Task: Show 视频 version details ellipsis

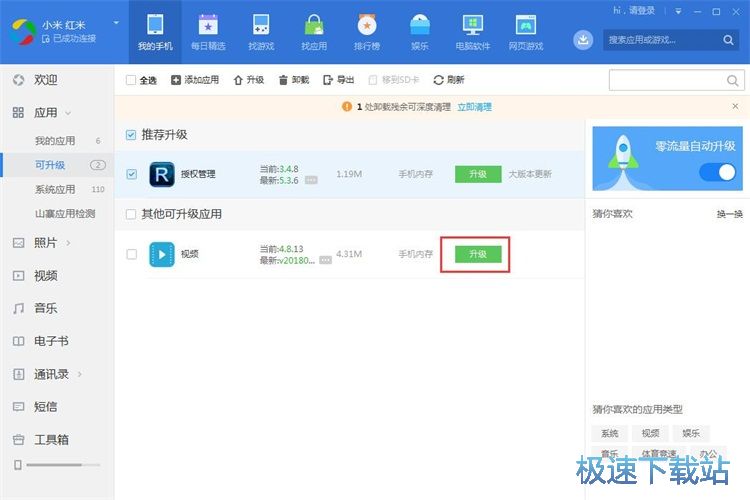Action: pos(325,260)
